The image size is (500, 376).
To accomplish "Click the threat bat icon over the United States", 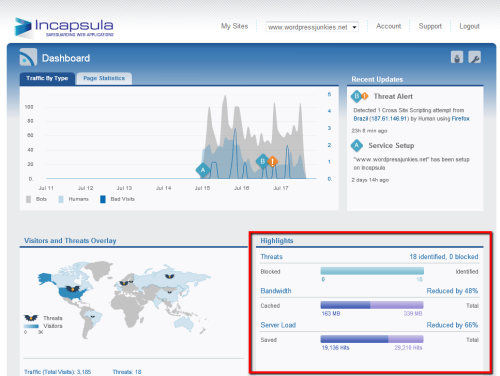I will click(73, 289).
